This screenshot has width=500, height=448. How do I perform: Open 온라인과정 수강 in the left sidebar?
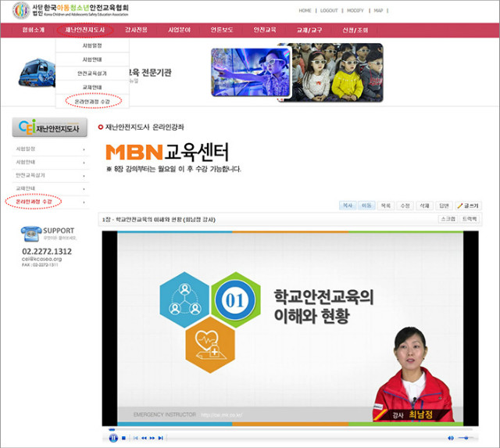[x=34, y=202]
